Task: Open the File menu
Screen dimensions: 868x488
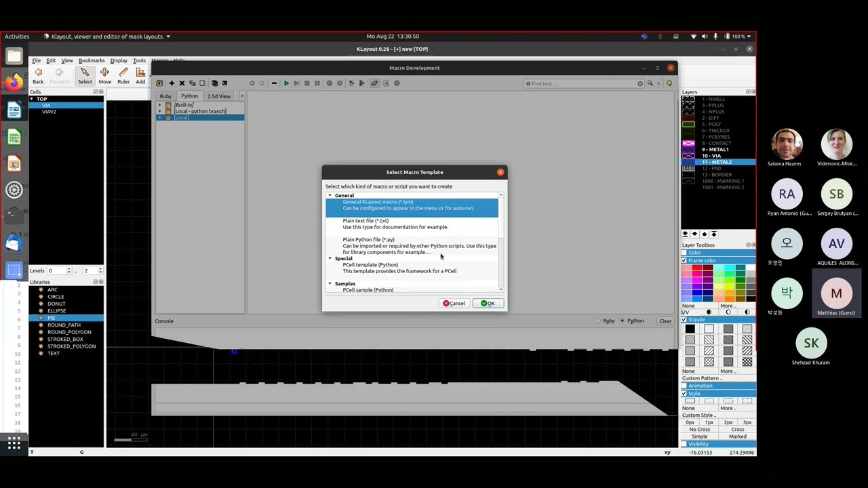Action: pyautogui.click(x=36, y=60)
